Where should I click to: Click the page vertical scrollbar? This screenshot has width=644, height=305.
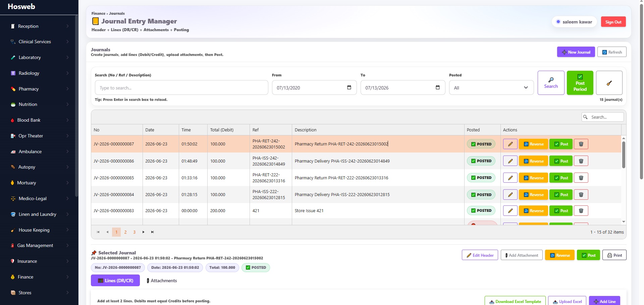[x=641, y=92]
